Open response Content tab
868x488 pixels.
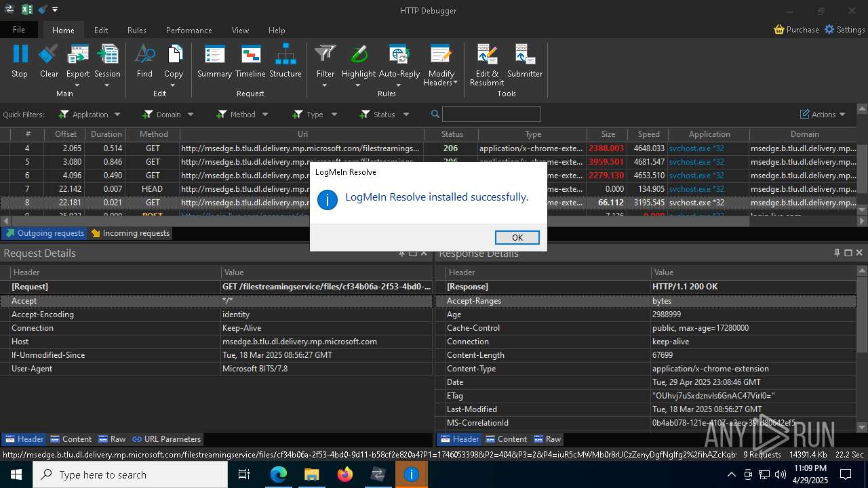coord(506,439)
